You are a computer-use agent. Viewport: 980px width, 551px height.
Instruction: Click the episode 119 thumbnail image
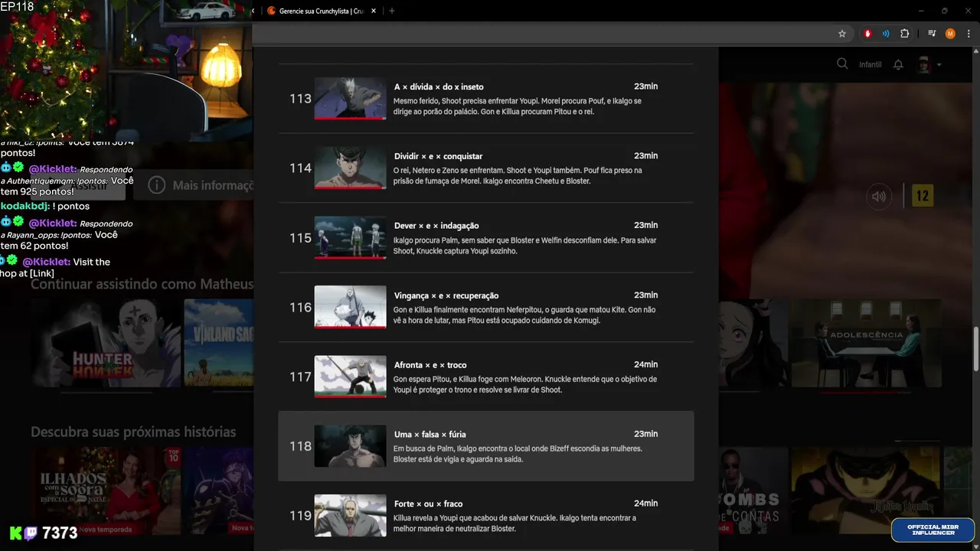pyautogui.click(x=350, y=516)
